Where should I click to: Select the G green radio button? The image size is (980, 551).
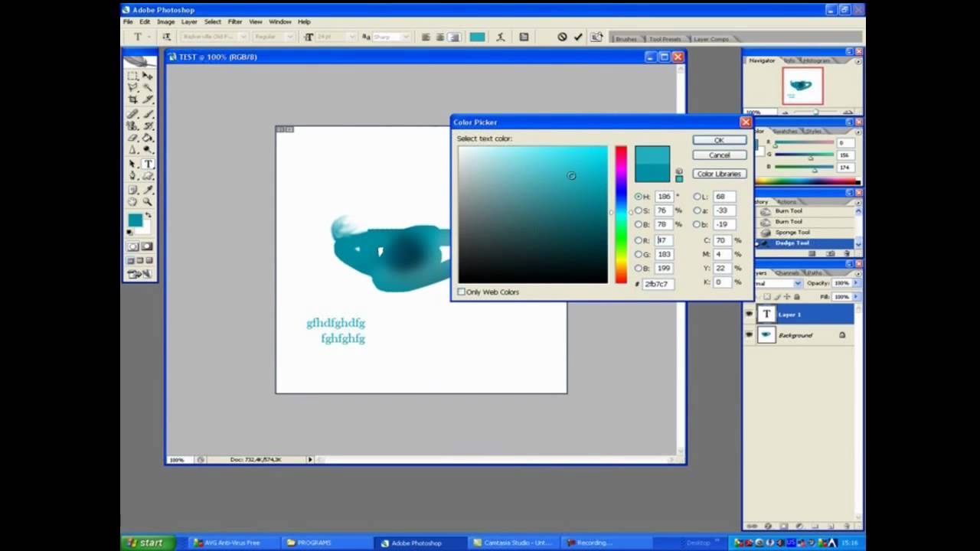click(x=639, y=254)
